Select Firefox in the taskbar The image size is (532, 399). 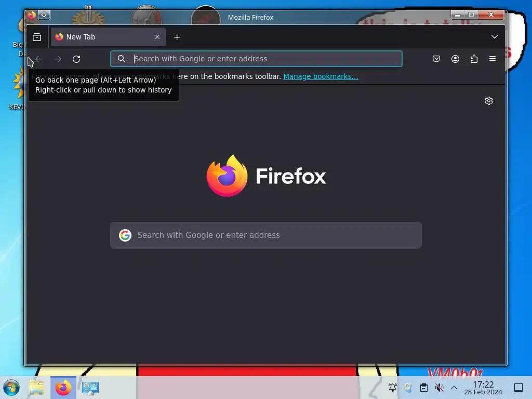pyautogui.click(x=63, y=388)
